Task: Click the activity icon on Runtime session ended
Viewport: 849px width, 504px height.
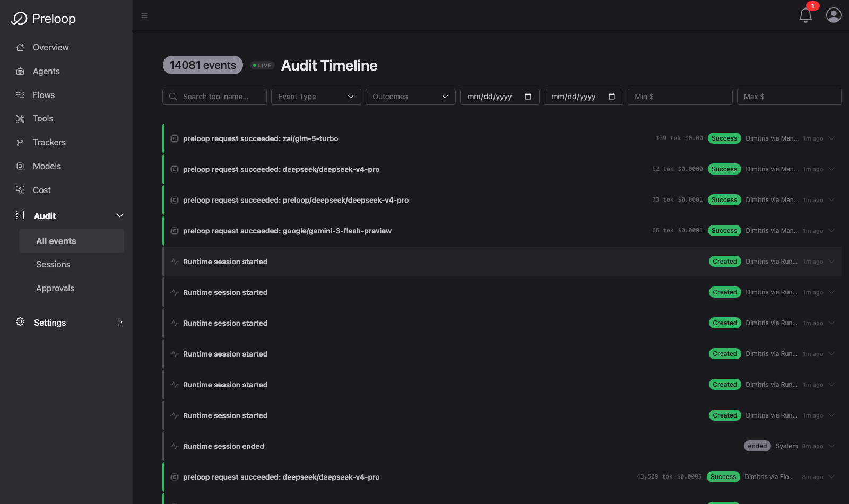Action: coord(174,446)
